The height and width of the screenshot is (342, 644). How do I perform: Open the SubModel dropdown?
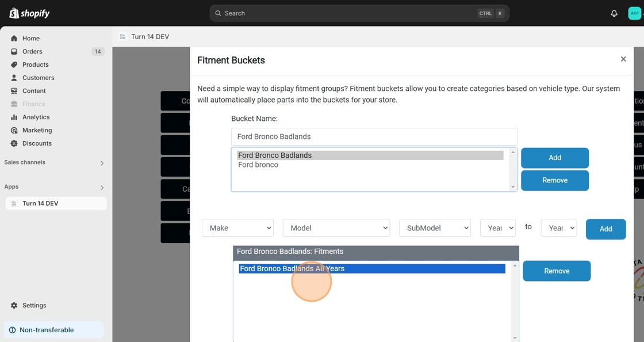point(435,228)
